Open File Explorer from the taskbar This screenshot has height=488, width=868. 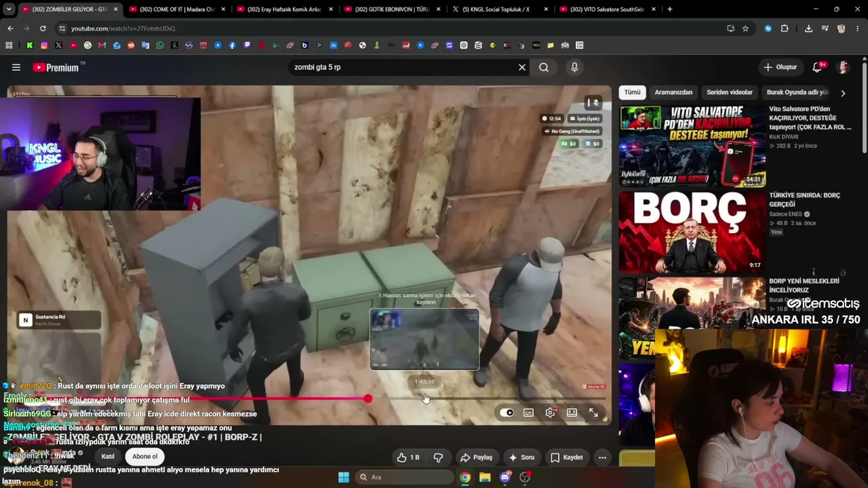tap(485, 477)
